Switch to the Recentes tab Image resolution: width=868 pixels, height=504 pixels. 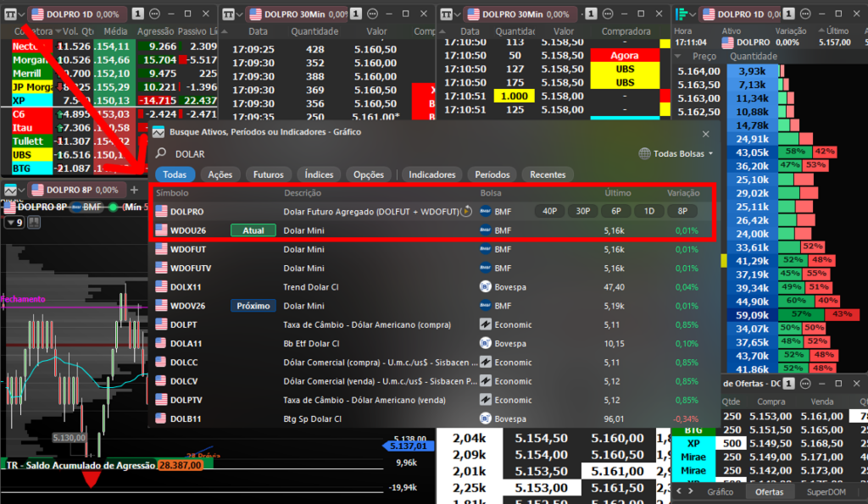point(548,174)
